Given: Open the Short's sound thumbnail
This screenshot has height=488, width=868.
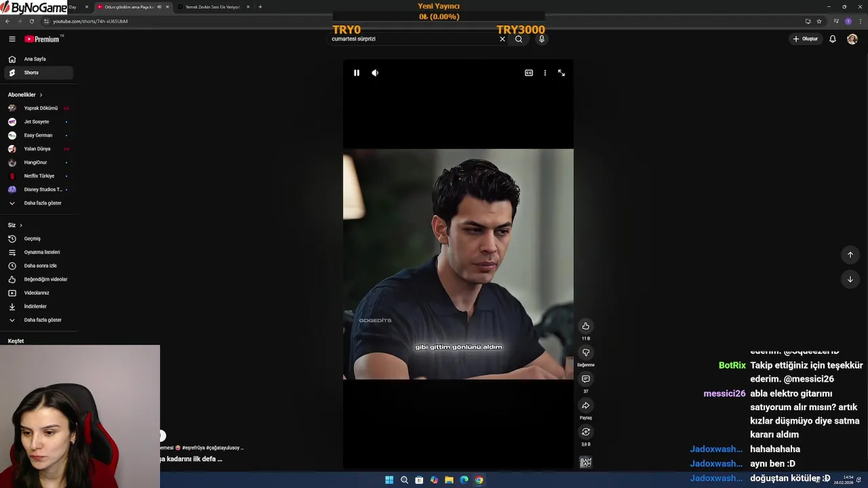Looking at the screenshot, I should tap(586, 462).
